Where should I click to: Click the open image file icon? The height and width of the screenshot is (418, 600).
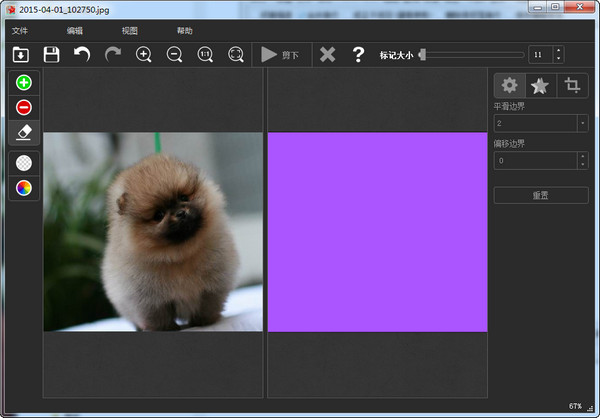tap(21, 54)
